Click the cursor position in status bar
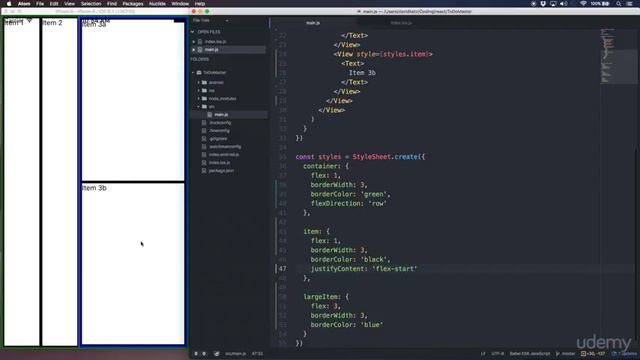Image resolution: width=640 pixels, height=360 pixels. tap(257, 354)
